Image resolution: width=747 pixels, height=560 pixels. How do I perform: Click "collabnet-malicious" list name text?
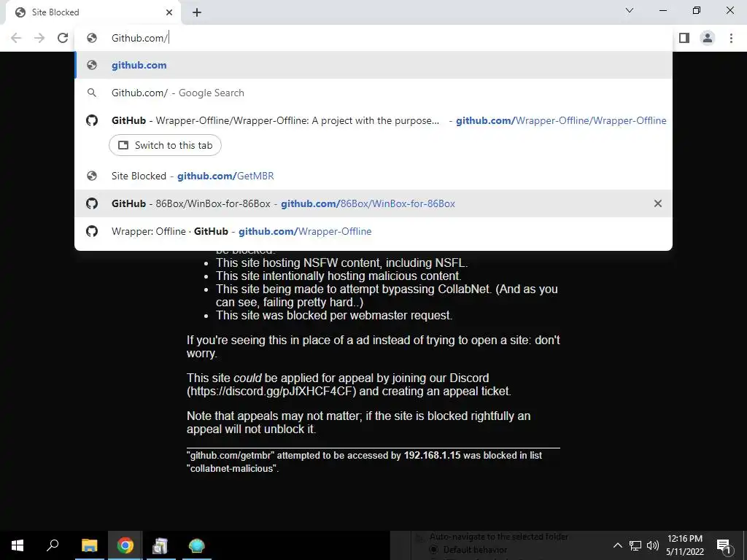(231, 469)
